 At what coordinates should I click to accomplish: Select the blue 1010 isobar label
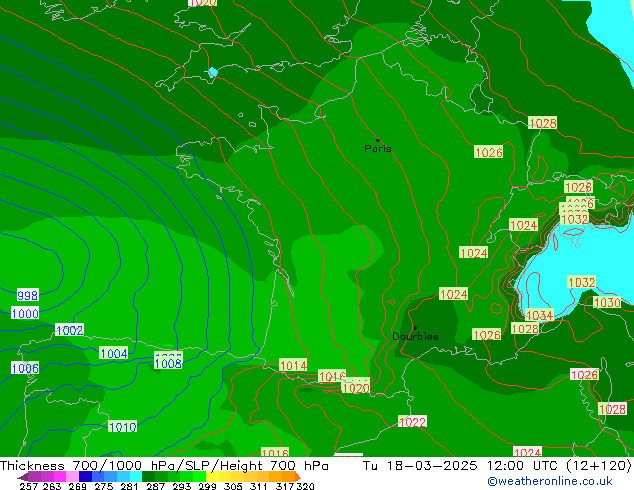coord(123,427)
